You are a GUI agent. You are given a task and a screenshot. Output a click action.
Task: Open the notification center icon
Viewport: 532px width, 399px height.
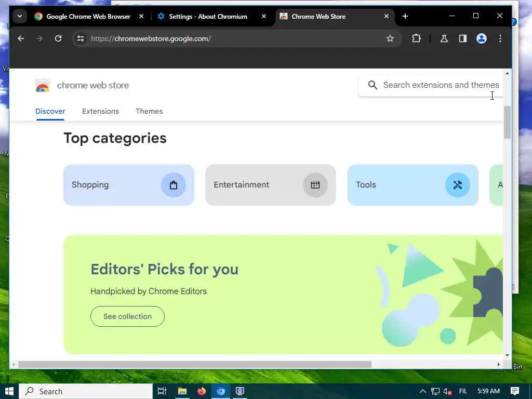point(515,392)
